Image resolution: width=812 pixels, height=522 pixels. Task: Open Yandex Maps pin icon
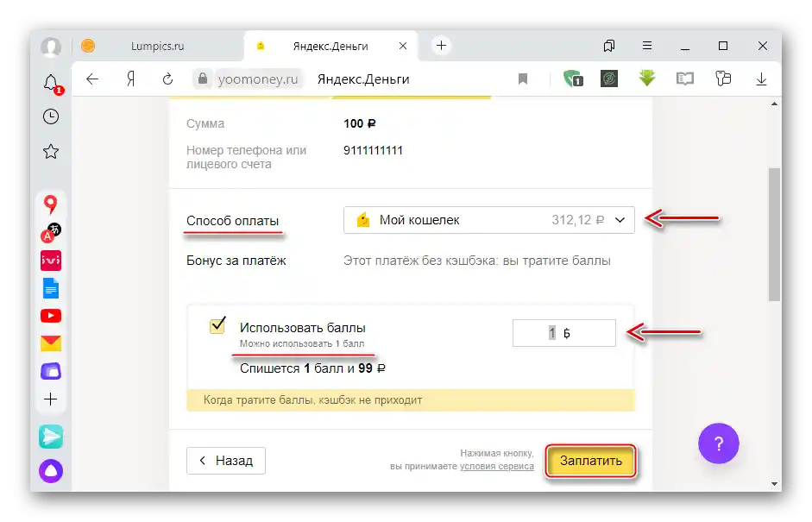click(50, 204)
